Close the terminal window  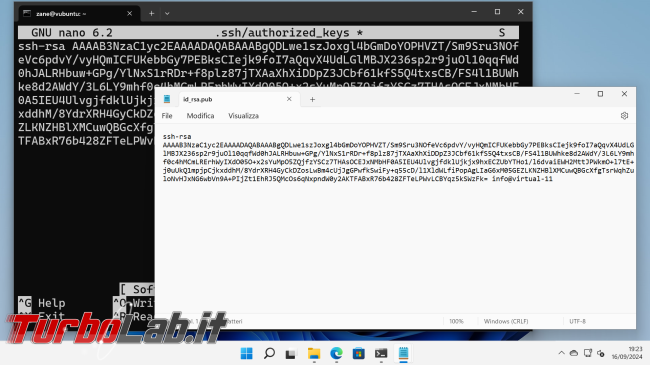pyautogui.click(x=521, y=12)
